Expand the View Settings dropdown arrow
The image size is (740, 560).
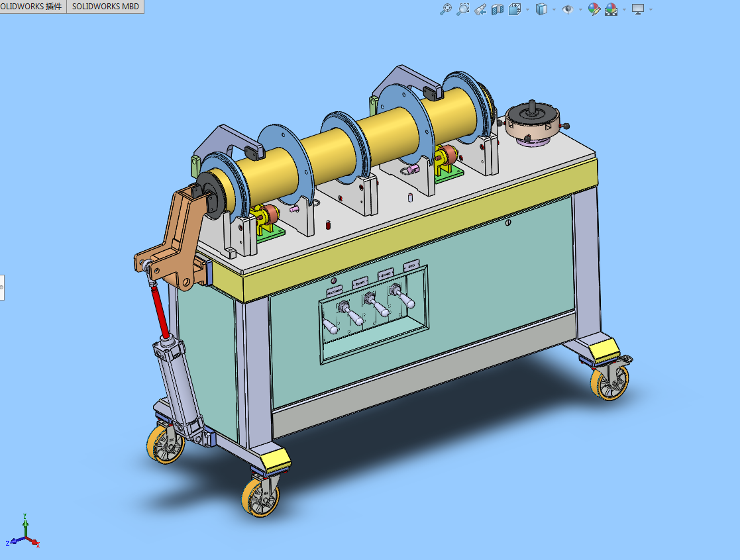pyautogui.click(x=651, y=9)
